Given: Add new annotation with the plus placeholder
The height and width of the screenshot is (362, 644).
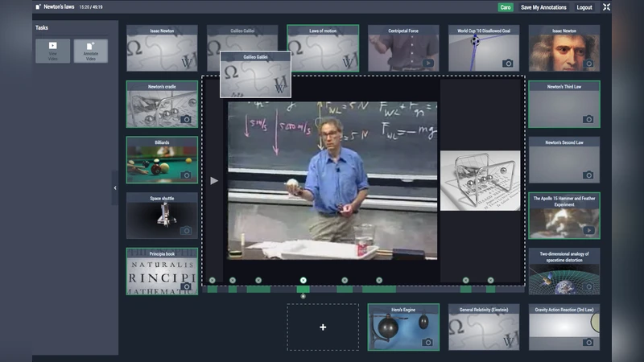Looking at the screenshot, I should pos(323,327).
